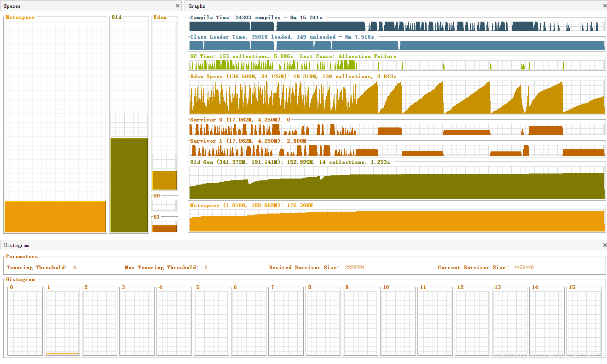
Task: Click the Metaspace graph in Graphs panel
Action: [397, 220]
